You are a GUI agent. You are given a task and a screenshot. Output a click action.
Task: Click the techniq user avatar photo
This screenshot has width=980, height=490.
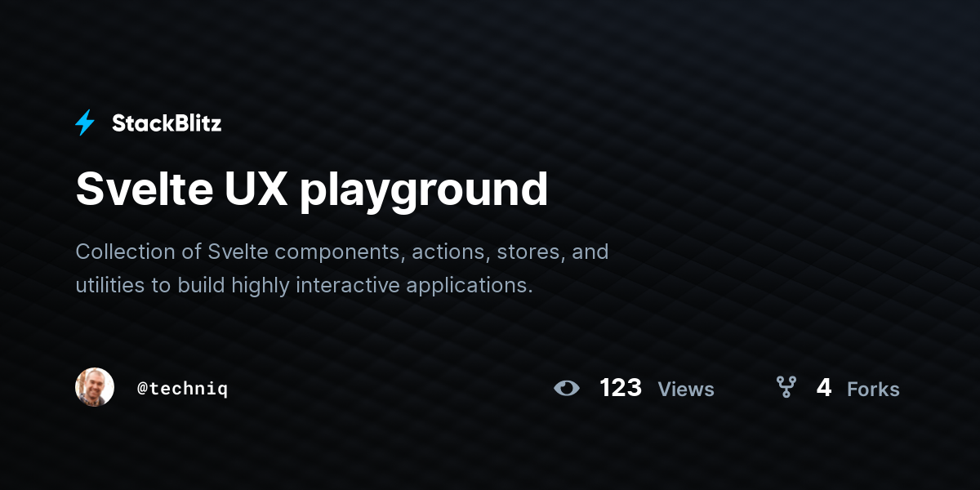click(95, 387)
